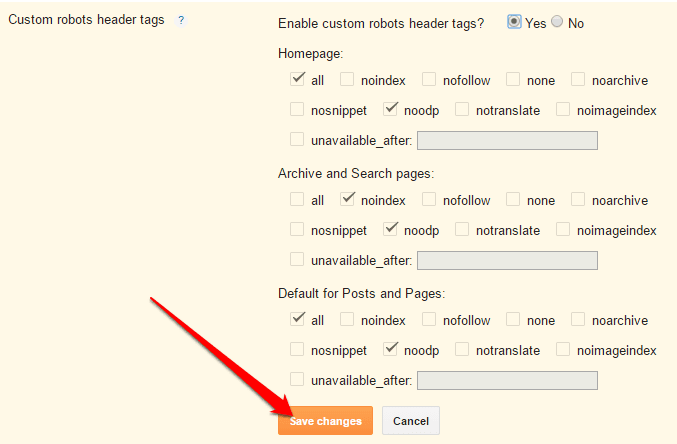
Task: Uncheck Posts and Pages all checkbox
Action: pyautogui.click(x=297, y=319)
